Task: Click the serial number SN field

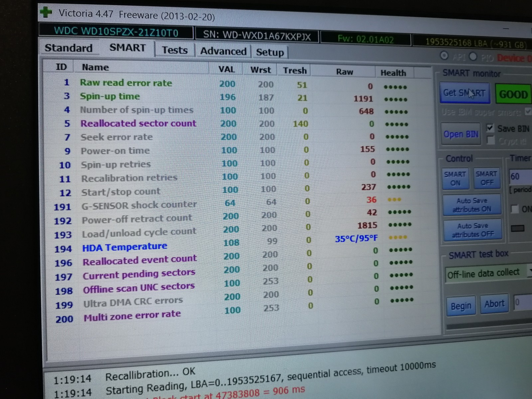Action: pos(257,36)
